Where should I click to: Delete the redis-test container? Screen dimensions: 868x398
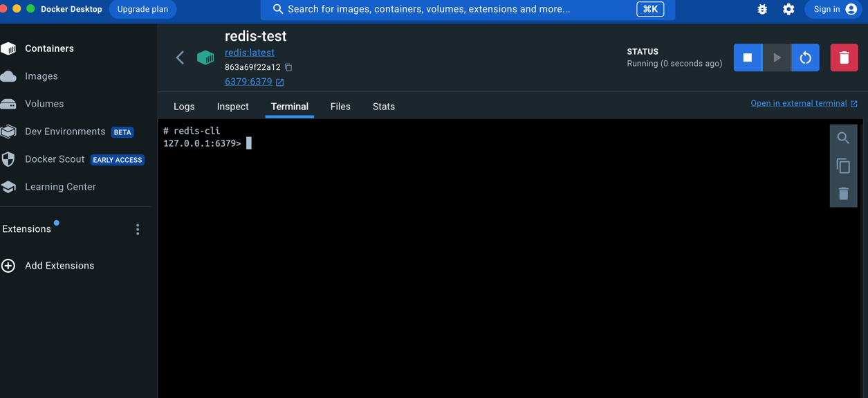(844, 58)
